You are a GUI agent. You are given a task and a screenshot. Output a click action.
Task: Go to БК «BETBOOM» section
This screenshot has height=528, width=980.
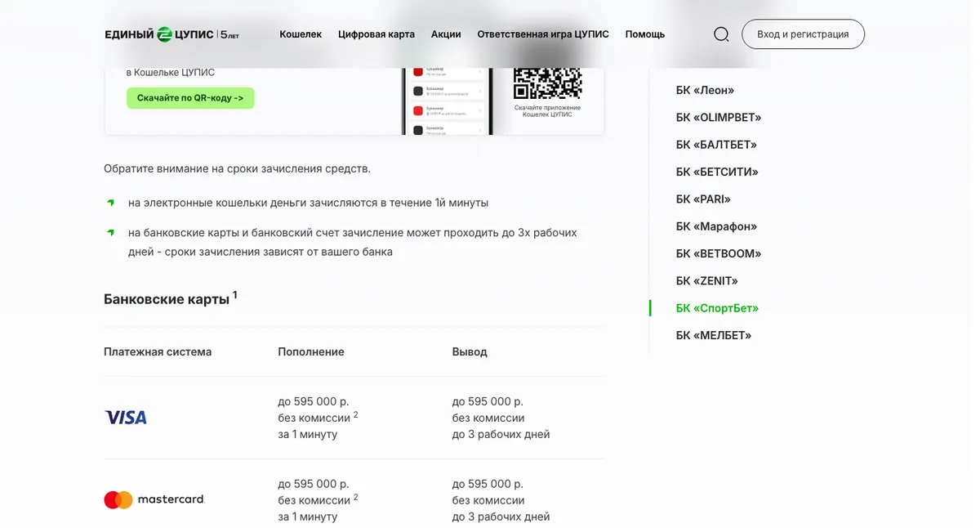pyautogui.click(x=719, y=253)
